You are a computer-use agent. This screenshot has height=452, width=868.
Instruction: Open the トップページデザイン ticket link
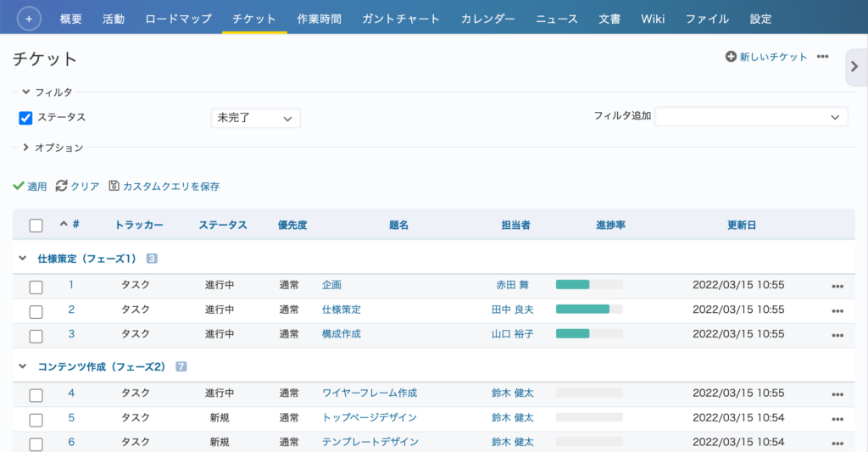tap(370, 417)
